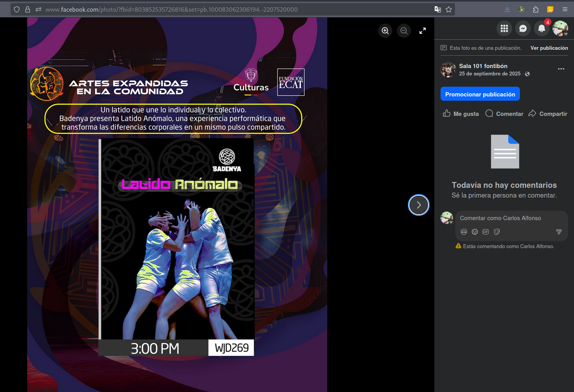
Task: Click the "Todavía no hay comentarios" heading
Action: click(x=504, y=185)
